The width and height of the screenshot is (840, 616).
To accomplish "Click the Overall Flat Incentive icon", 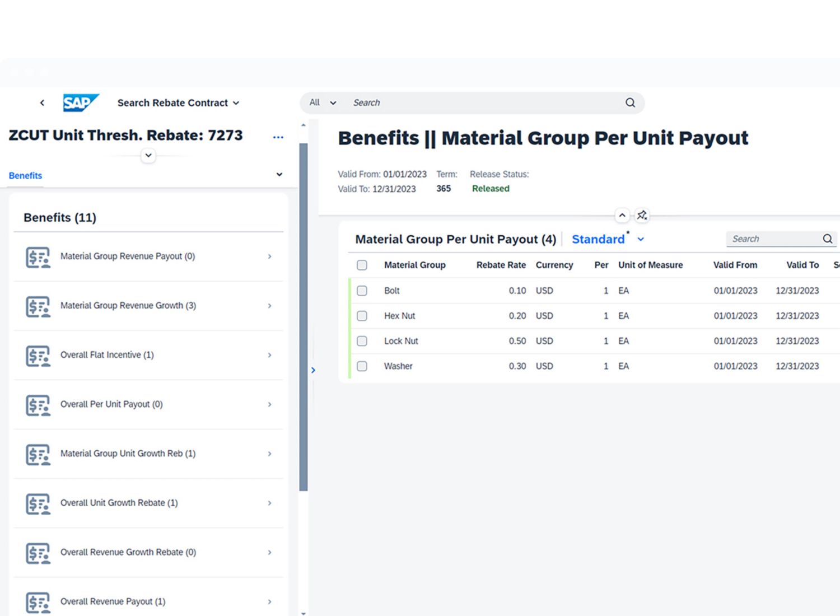I will coord(38,356).
